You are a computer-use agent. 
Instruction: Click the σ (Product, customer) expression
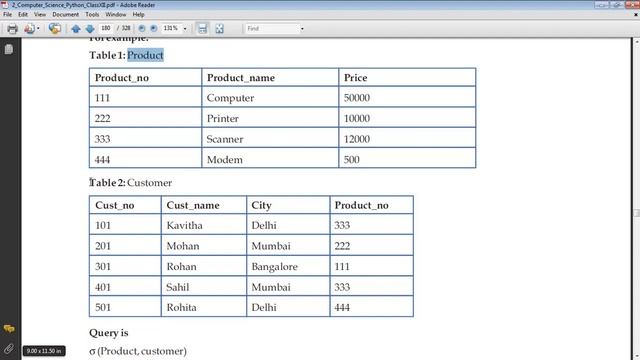[x=138, y=351]
